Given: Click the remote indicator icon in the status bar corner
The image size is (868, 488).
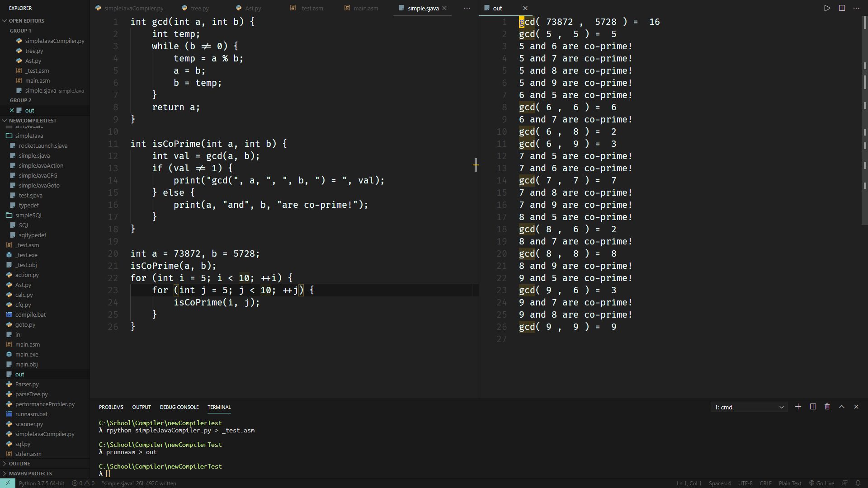Looking at the screenshot, I should click(x=8, y=483).
